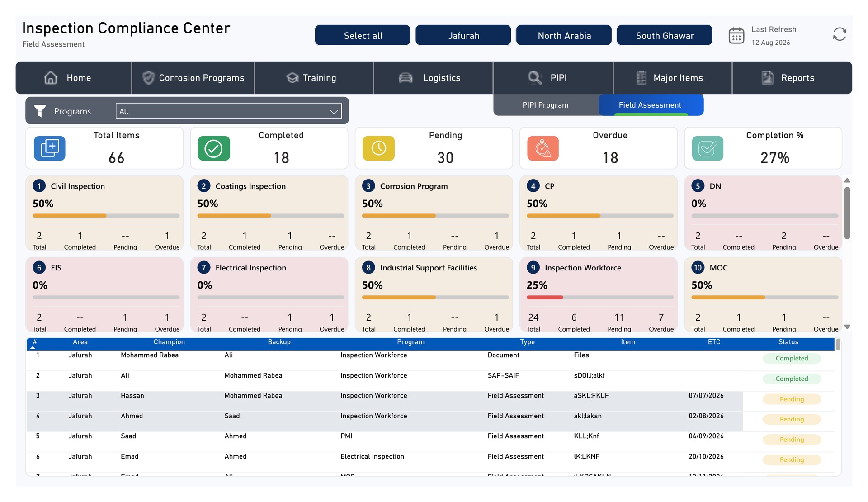Open the Programs dropdown showing All

point(229,111)
